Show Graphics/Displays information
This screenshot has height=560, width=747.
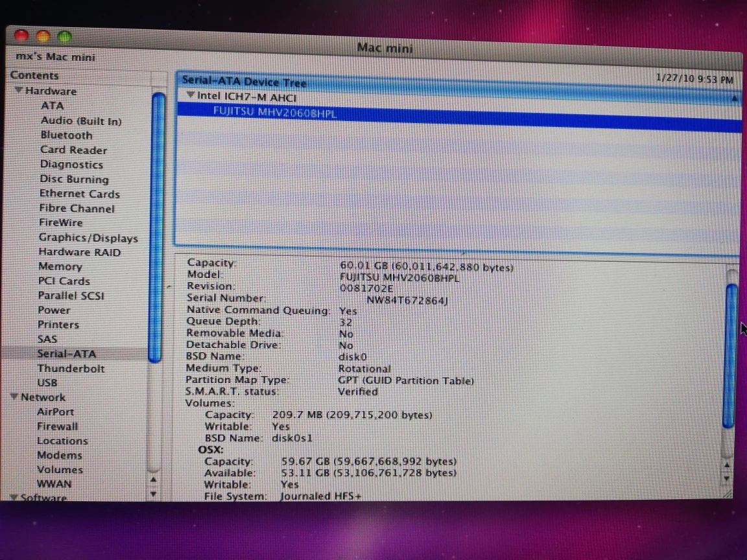[88, 238]
